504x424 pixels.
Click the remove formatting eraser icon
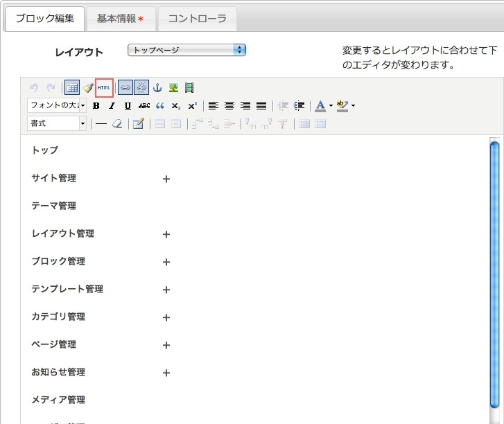pyautogui.click(x=117, y=123)
